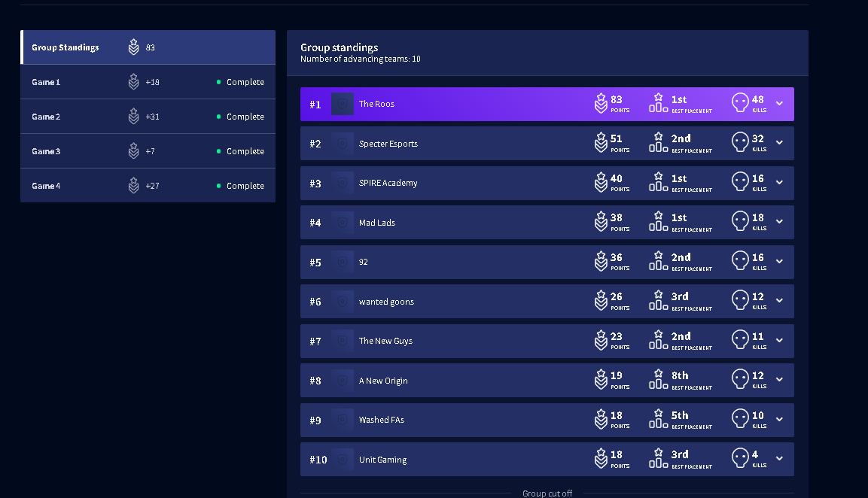Screen dimensions: 868x498
Task: Expand the 92 team row chevron
Action: pos(779,262)
